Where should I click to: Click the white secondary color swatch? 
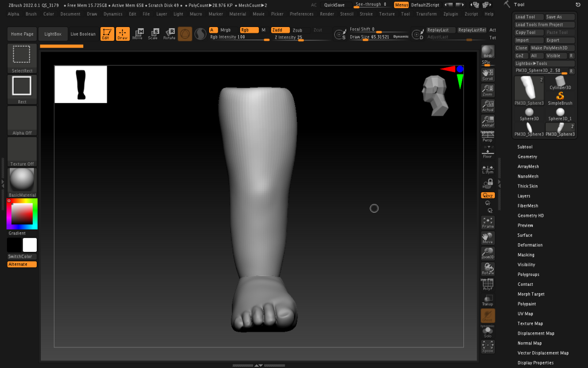coord(30,245)
